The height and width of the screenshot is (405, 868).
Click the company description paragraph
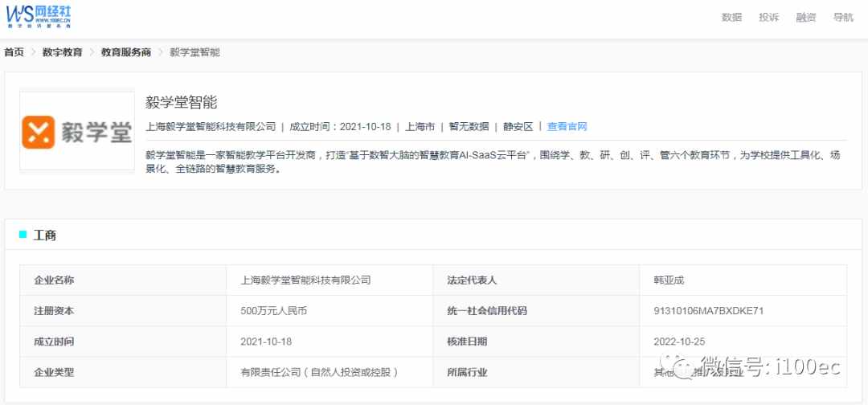point(493,162)
